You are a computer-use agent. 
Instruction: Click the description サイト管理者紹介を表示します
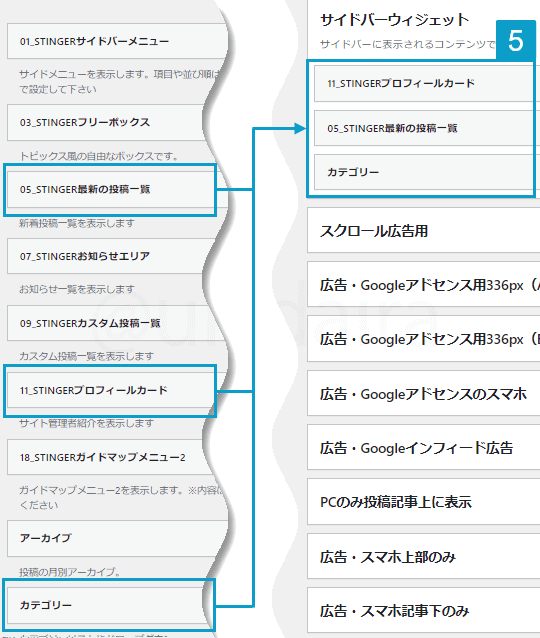[x=86, y=423]
